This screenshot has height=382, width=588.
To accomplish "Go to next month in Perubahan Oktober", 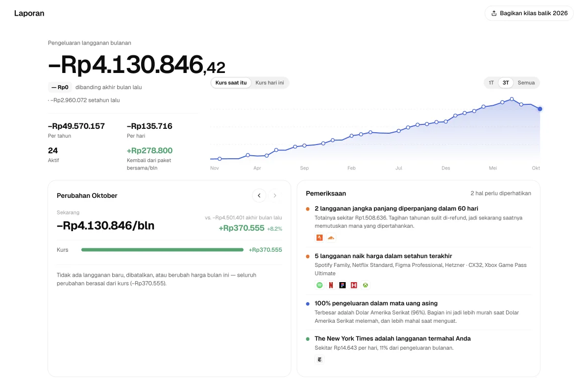I will click(275, 195).
